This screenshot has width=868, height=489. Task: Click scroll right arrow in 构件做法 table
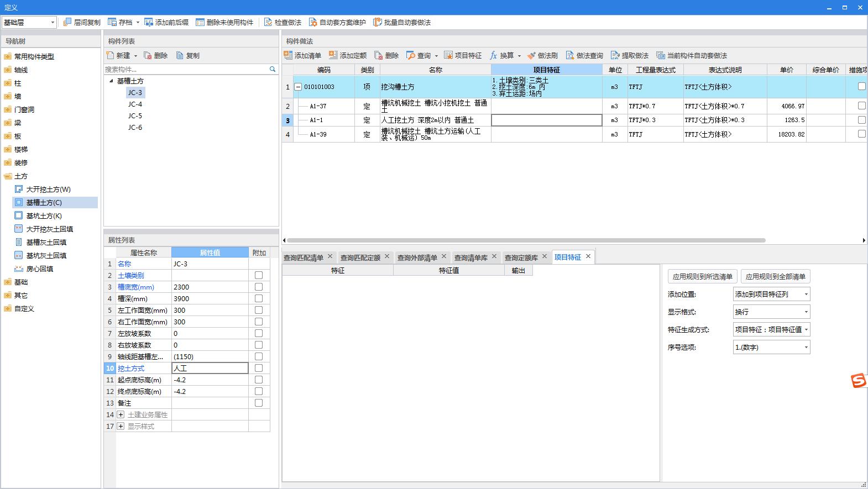click(864, 240)
